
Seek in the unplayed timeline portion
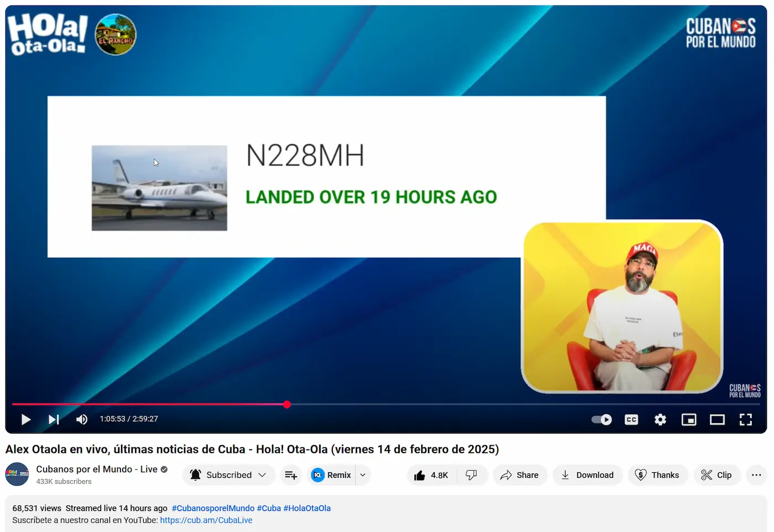point(525,405)
